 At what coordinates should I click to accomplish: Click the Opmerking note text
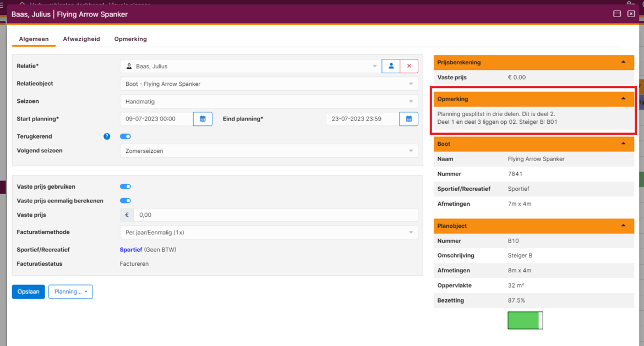tap(498, 118)
